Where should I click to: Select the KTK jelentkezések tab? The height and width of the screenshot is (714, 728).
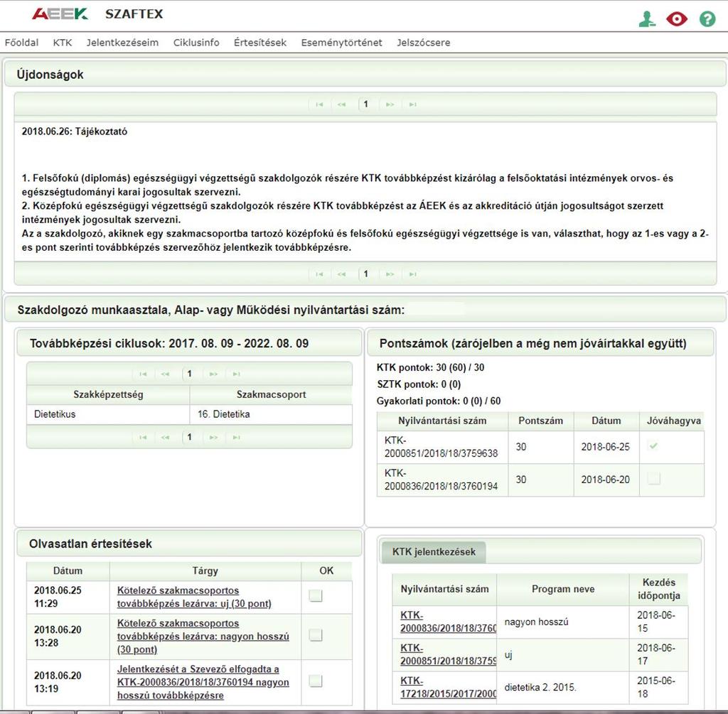pos(434,552)
